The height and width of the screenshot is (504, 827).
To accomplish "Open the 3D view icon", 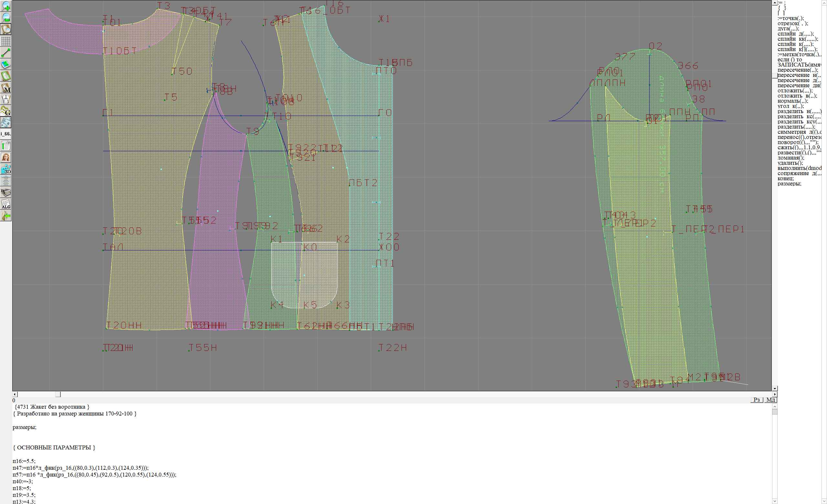I will click(x=6, y=169).
